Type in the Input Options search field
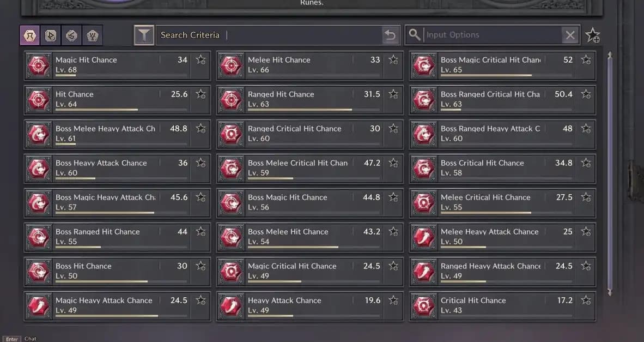 [x=490, y=35]
